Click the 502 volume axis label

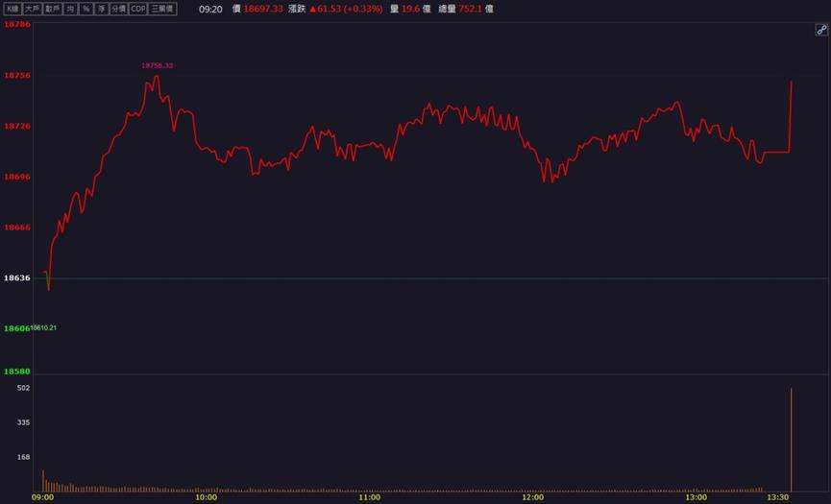click(x=23, y=388)
